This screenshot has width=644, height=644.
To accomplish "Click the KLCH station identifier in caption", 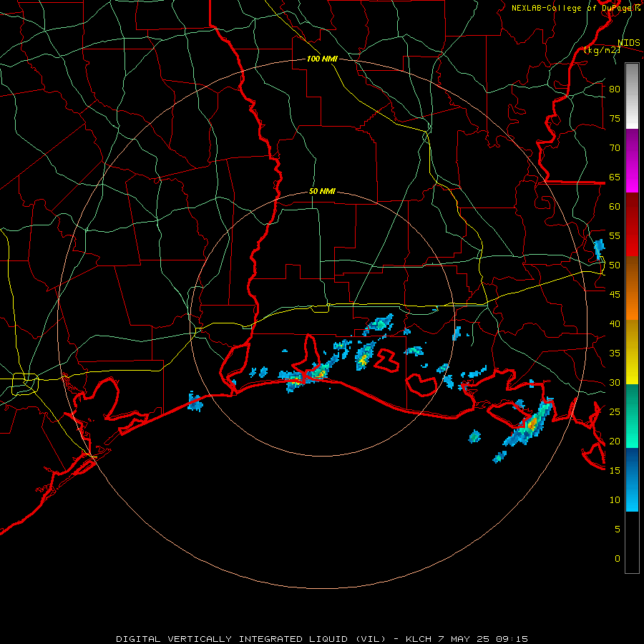I will (419, 639).
